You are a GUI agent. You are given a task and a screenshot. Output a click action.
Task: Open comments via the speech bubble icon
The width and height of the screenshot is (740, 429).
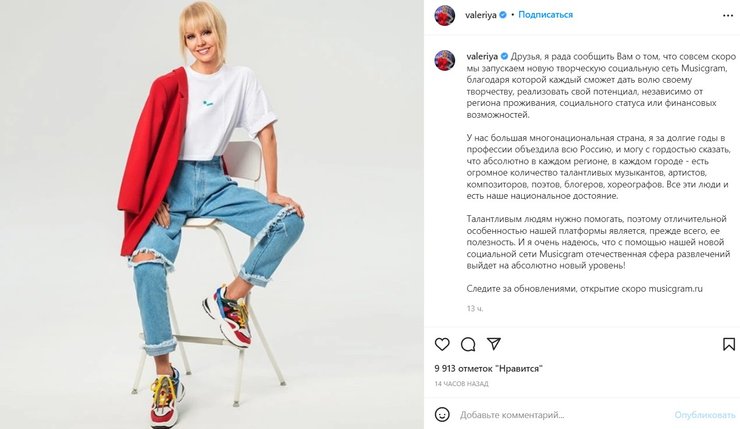pyautogui.click(x=468, y=344)
